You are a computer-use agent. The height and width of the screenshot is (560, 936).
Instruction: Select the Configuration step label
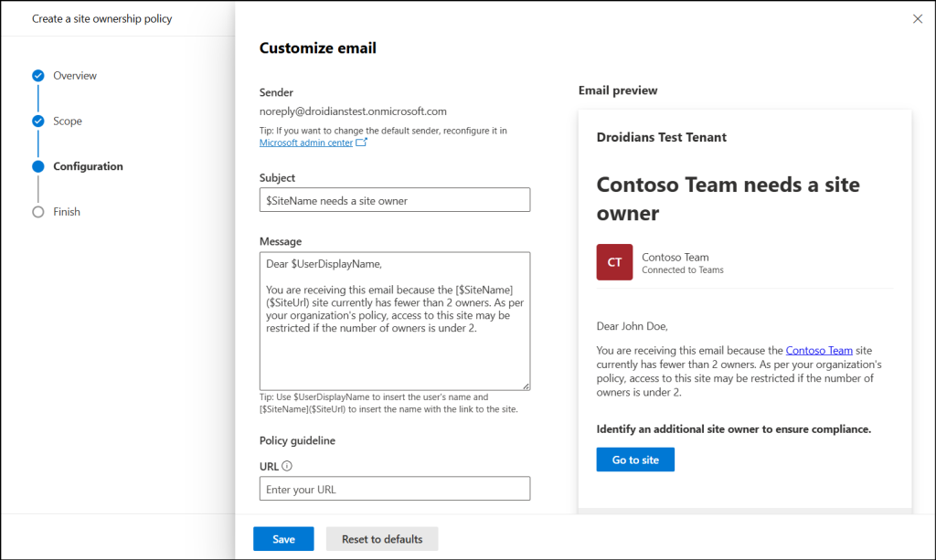click(x=88, y=166)
